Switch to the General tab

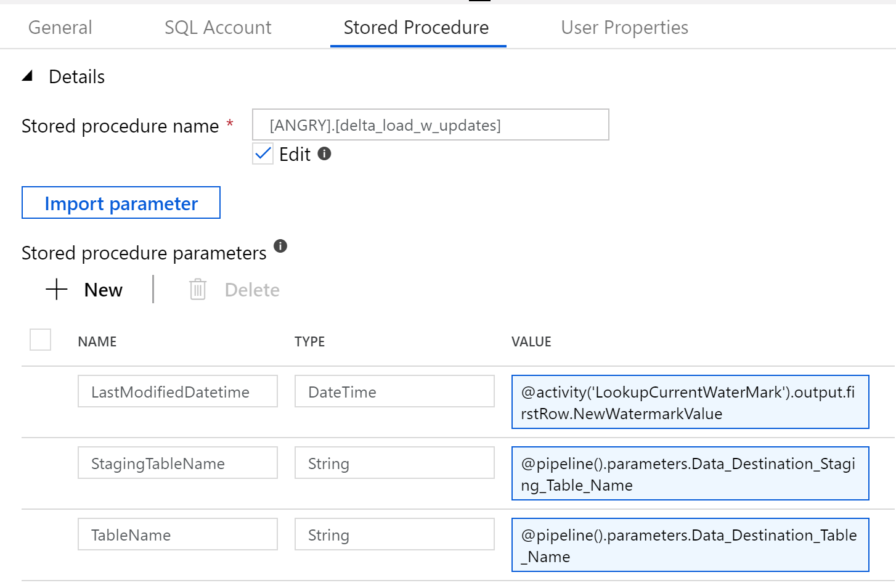[x=60, y=27]
